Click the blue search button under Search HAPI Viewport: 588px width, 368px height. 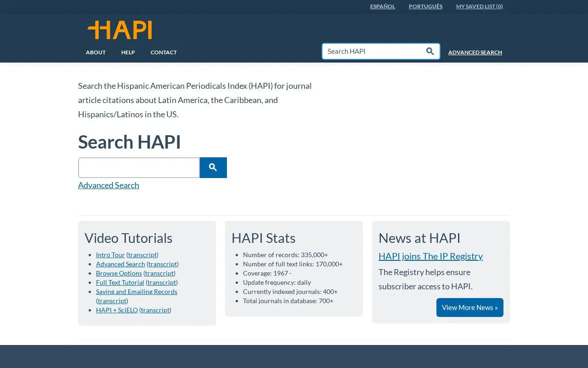[x=213, y=167]
